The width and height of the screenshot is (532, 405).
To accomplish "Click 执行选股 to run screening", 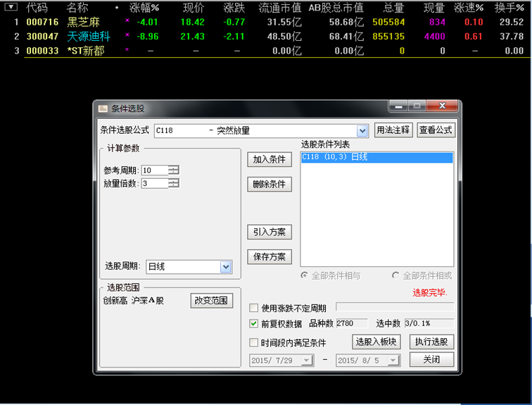I will (431, 342).
